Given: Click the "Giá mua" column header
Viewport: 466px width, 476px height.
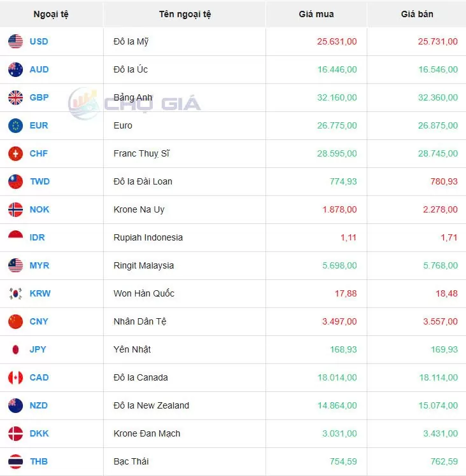Looking at the screenshot, I should [316, 14].
